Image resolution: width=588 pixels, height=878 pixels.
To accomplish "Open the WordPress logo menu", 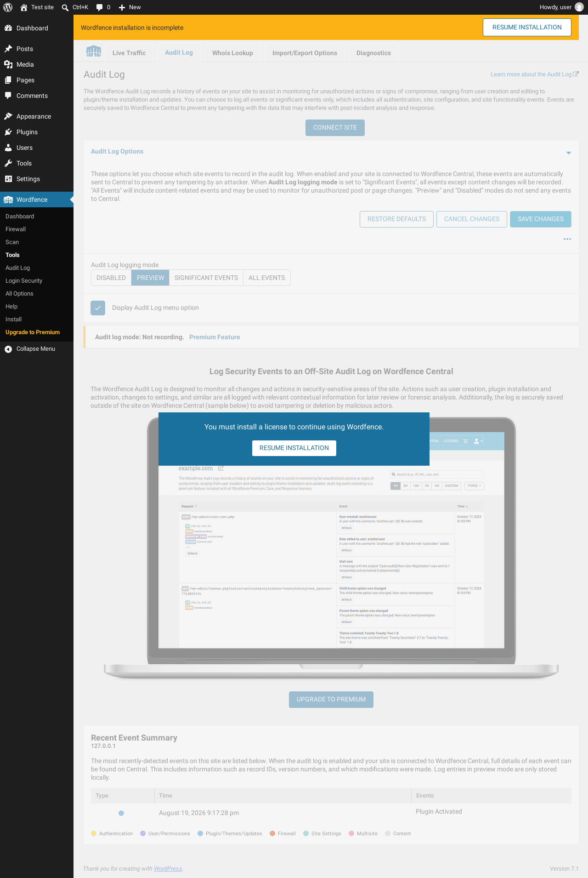I will tap(8, 7).
